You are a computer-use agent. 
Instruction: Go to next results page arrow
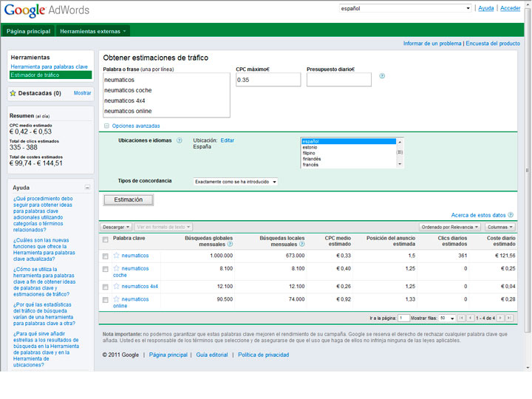[500, 318]
